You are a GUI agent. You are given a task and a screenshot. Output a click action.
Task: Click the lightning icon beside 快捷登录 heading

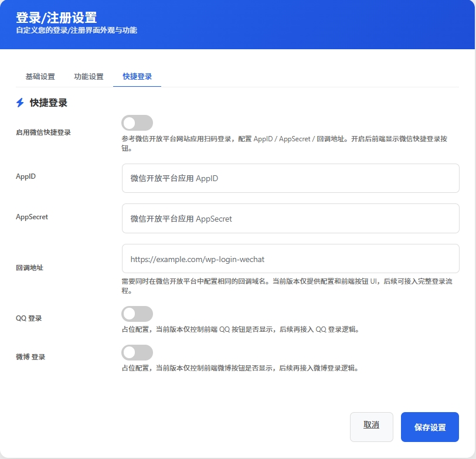coord(19,103)
